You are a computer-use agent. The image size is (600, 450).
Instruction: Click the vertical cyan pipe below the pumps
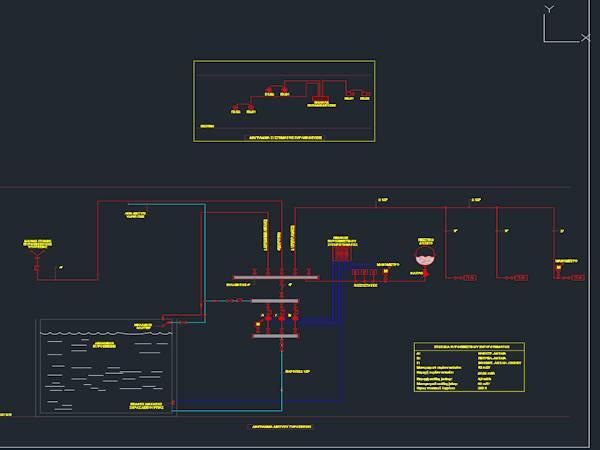(x=282, y=379)
